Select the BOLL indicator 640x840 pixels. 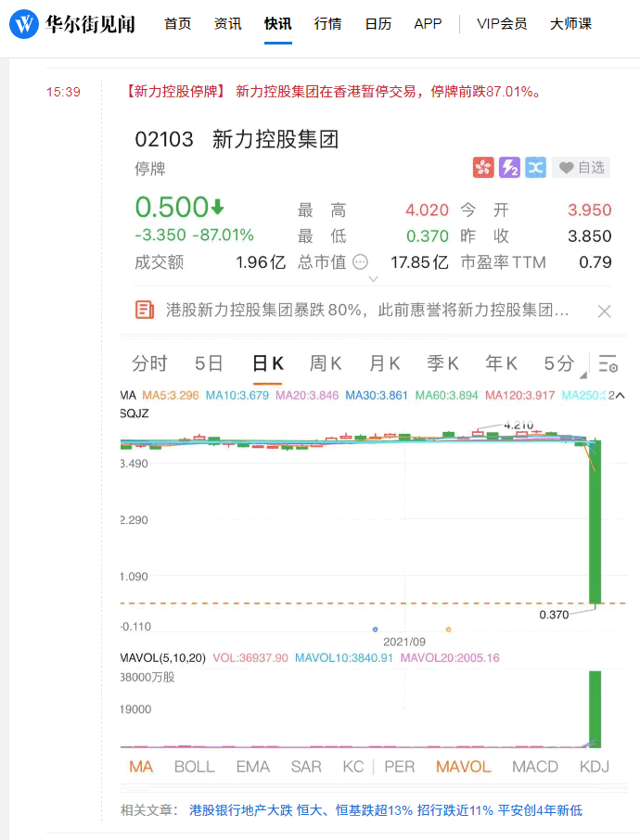coord(195,767)
